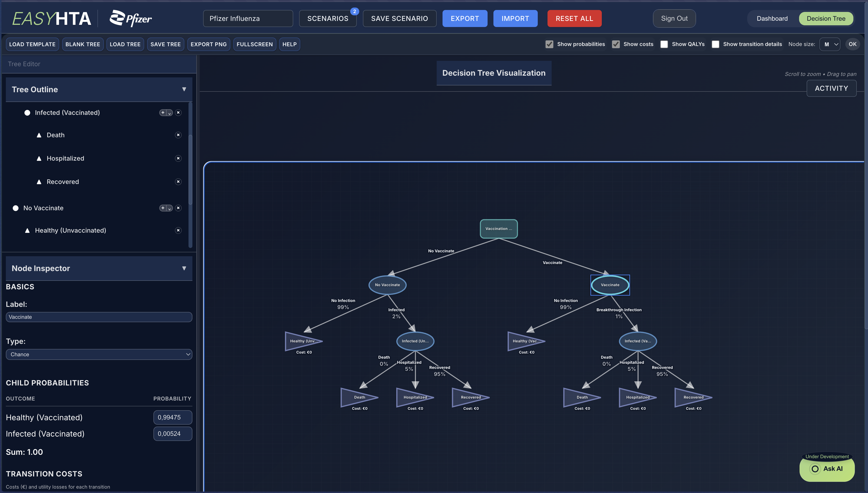Toggle Show costs checkbox
Viewport: 868px width, 493px height.
point(616,44)
